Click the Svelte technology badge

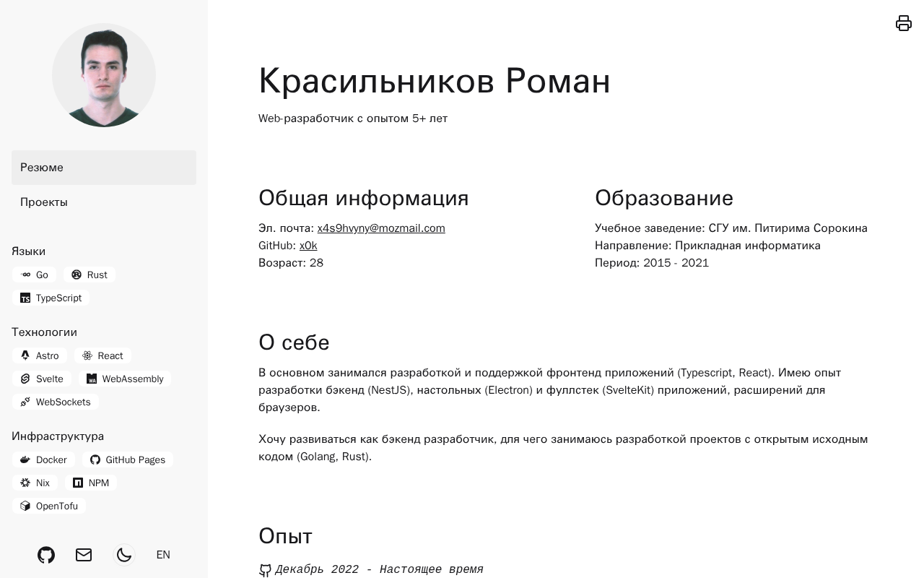click(x=42, y=379)
